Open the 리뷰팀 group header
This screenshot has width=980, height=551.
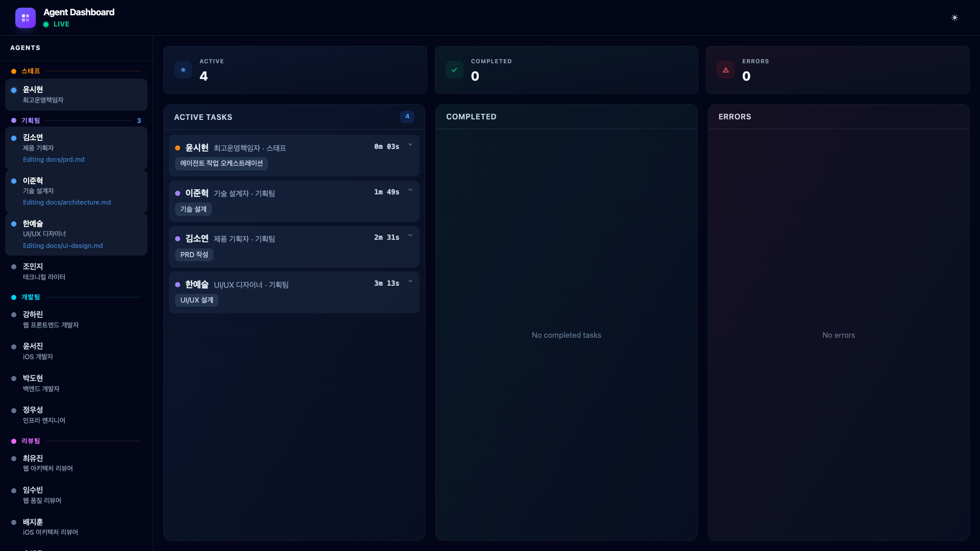click(x=31, y=441)
